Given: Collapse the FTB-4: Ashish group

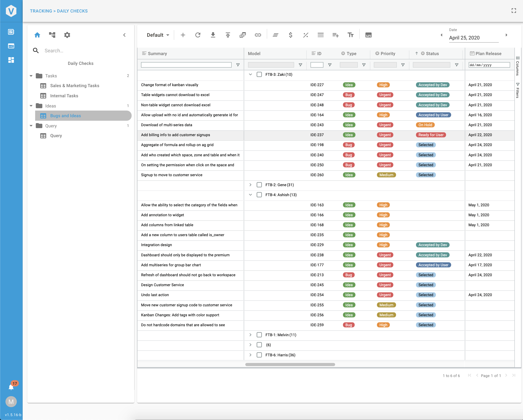Looking at the screenshot, I should [x=250, y=195].
